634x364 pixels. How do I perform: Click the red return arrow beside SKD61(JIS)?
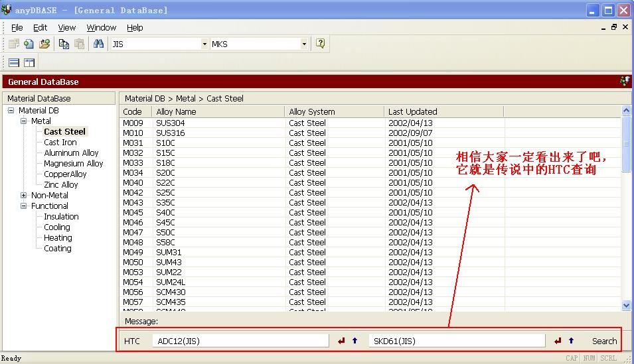click(x=558, y=341)
